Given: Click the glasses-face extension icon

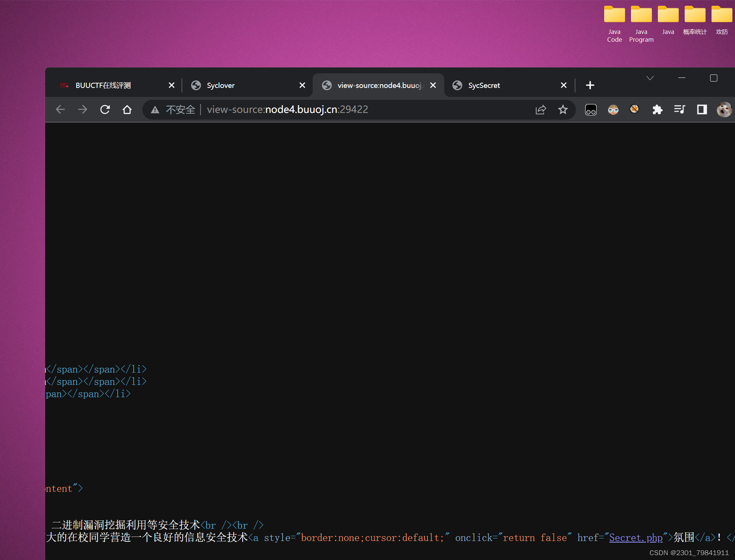Looking at the screenshot, I should click(613, 109).
